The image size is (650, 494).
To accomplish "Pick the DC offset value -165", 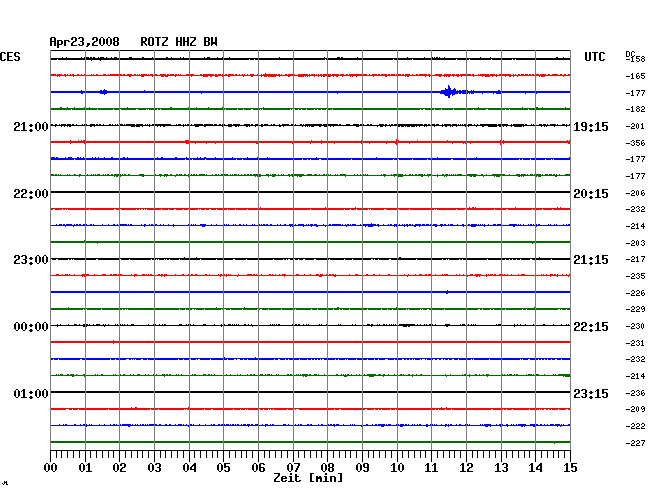I will click(x=635, y=76).
